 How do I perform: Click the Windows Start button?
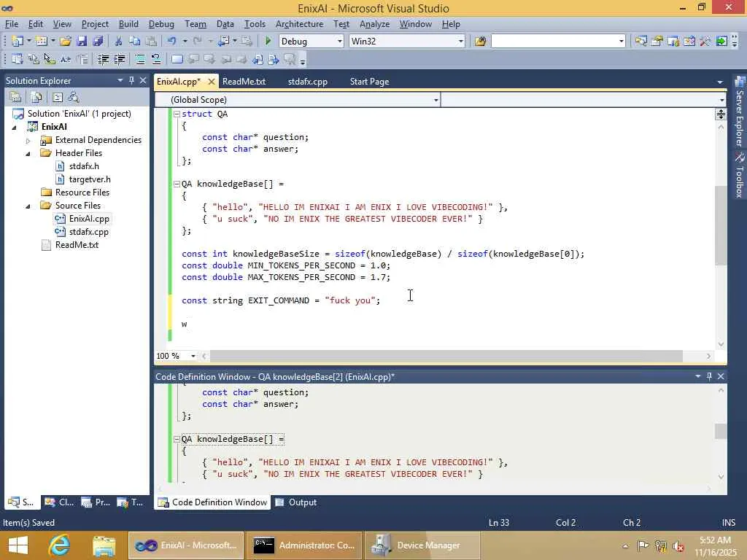(18, 545)
